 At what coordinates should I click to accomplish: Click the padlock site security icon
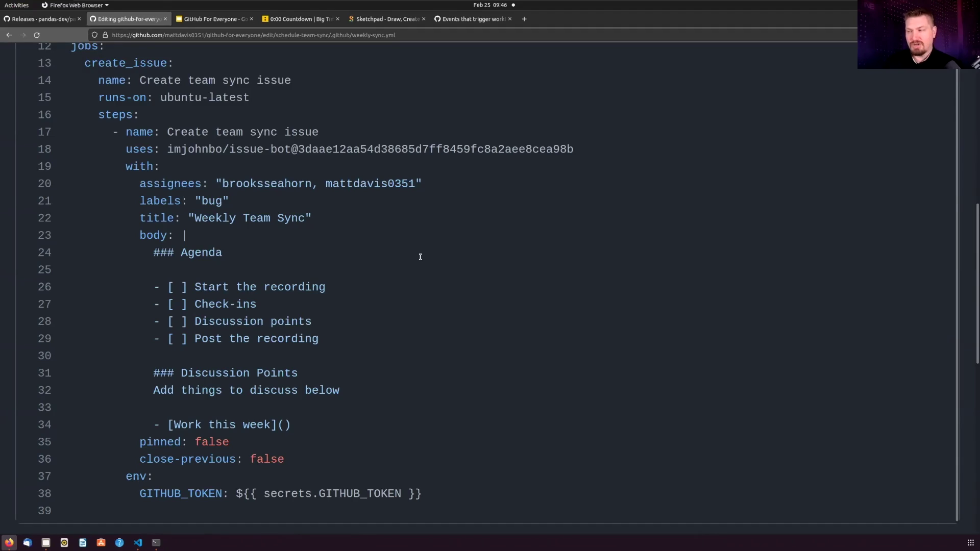click(x=105, y=35)
